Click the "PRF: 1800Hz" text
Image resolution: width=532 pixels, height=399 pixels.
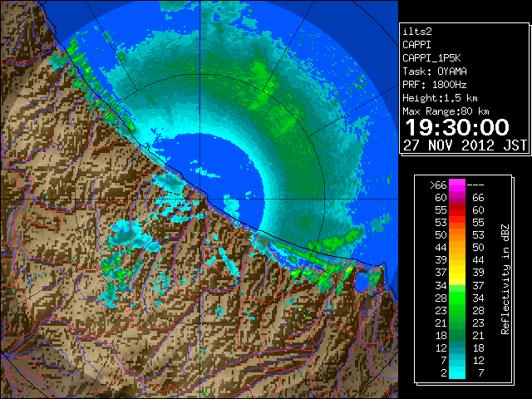point(435,85)
